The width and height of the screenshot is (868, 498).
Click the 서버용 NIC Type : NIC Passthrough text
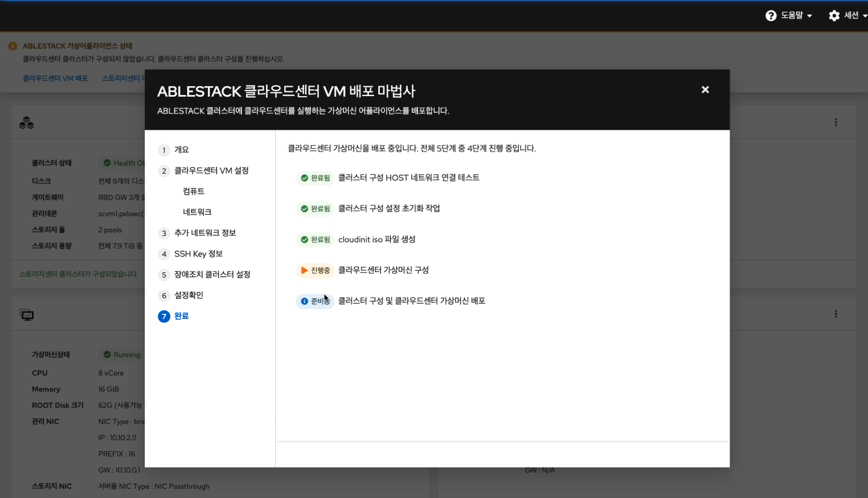click(154, 486)
